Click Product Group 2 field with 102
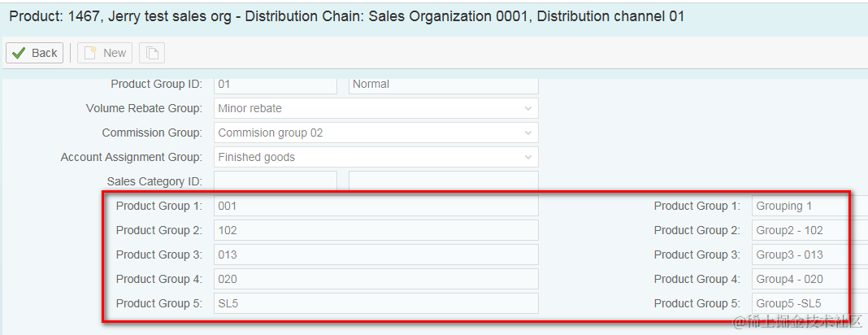 pyautogui.click(x=375, y=230)
